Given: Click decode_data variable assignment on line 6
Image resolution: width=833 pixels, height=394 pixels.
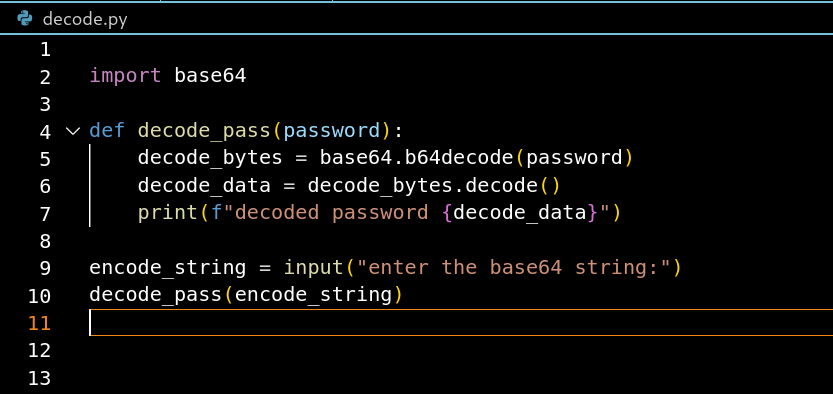Looking at the screenshot, I should click(205, 186).
